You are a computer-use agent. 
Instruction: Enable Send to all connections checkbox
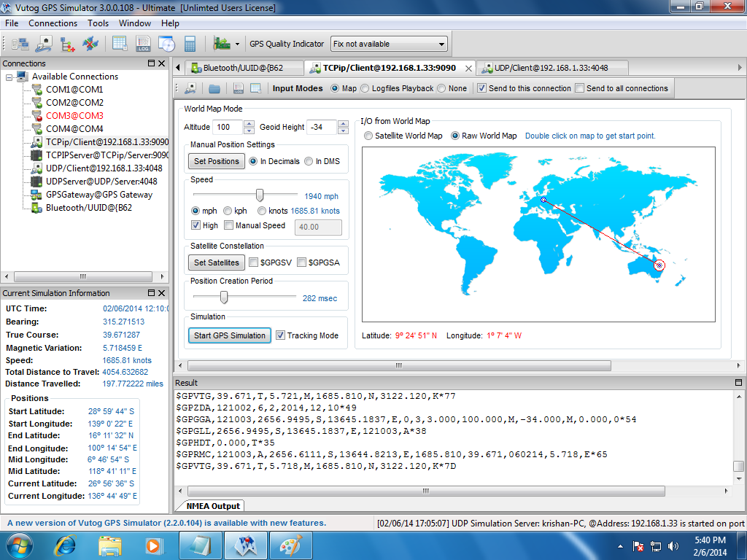click(579, 88)
